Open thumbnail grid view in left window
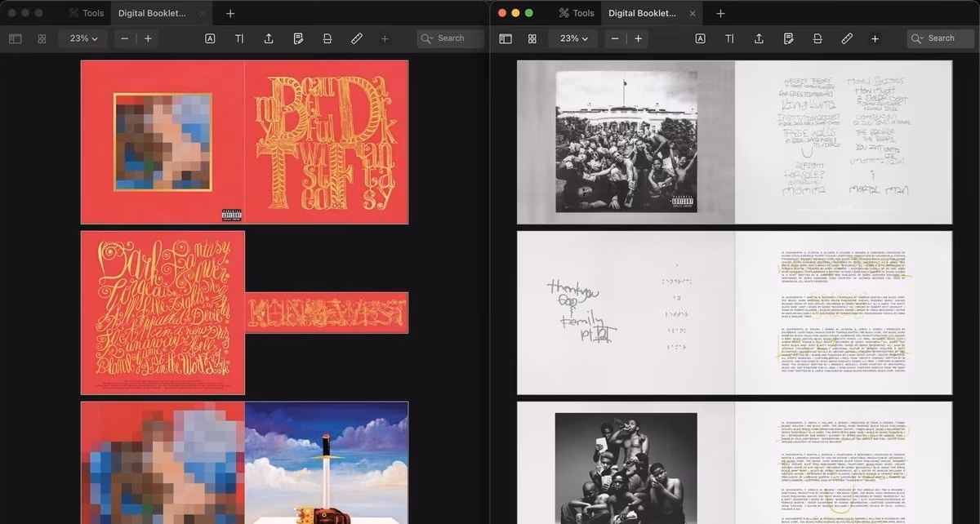 click(x=42, y=38)
